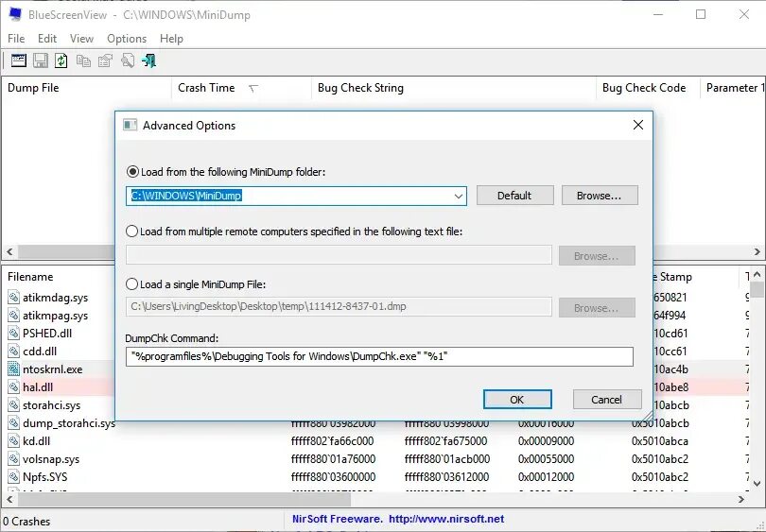
Task: Click address fffff802`fa66c000 in kd.dll row
Action: (x=332, y=441)
